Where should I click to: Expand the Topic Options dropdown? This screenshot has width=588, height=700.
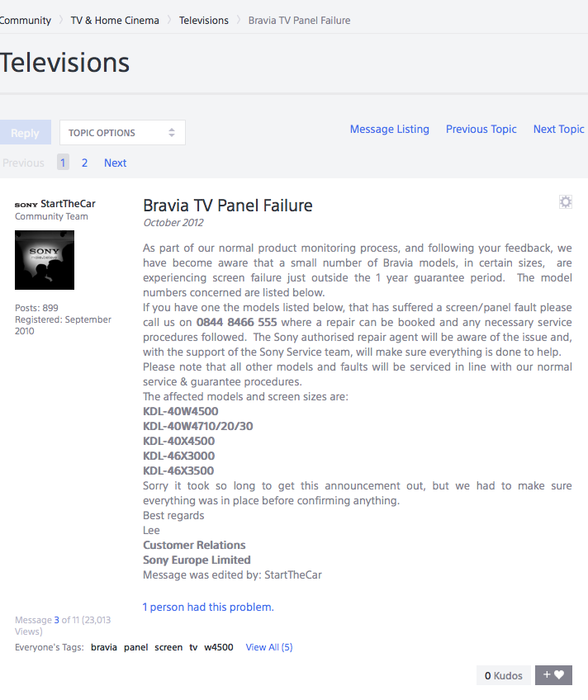tap(122, 133)
